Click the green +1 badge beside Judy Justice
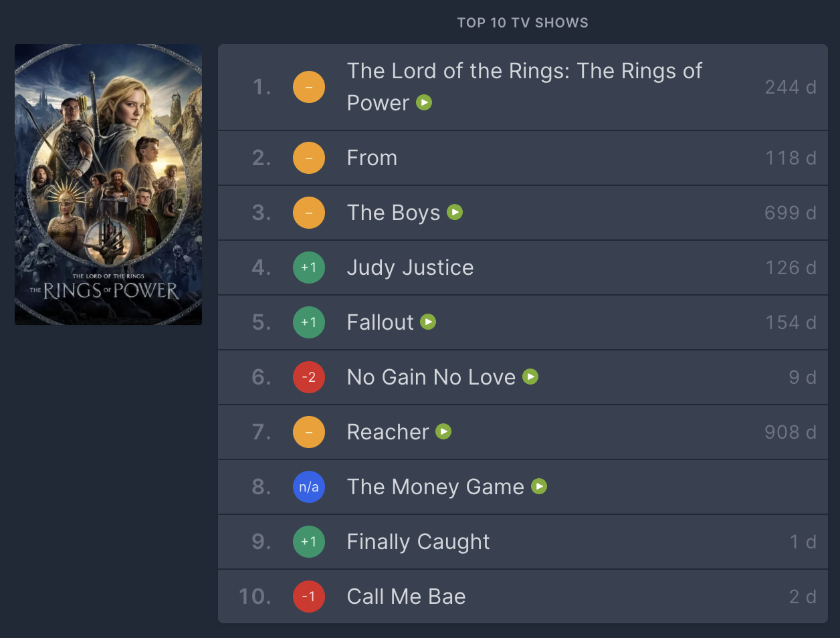 [x=309, y=268]
